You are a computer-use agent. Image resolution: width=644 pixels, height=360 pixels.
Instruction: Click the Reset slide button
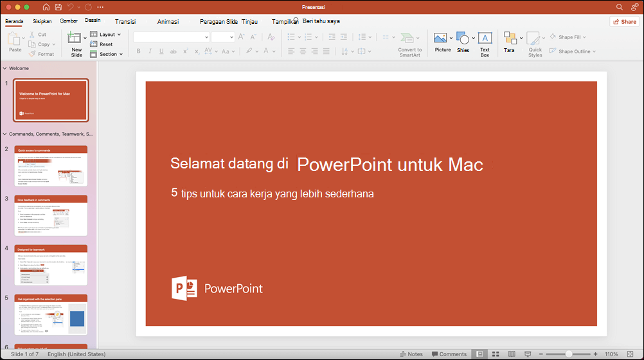[x=102, y=44]
